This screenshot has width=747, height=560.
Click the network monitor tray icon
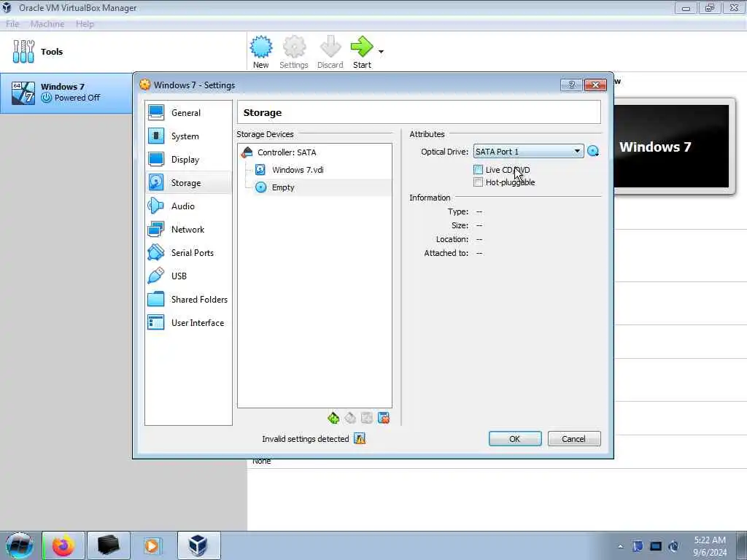[656, 546]
